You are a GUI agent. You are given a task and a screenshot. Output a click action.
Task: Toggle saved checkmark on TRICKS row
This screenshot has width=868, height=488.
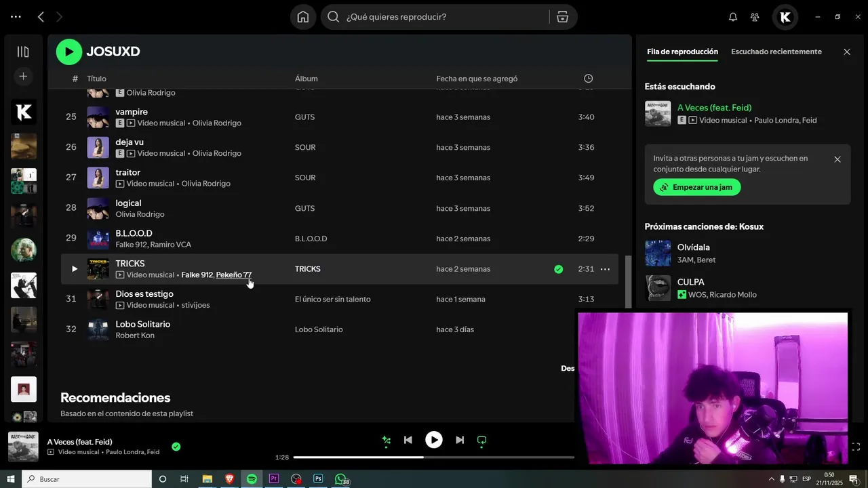click(558, 269)
